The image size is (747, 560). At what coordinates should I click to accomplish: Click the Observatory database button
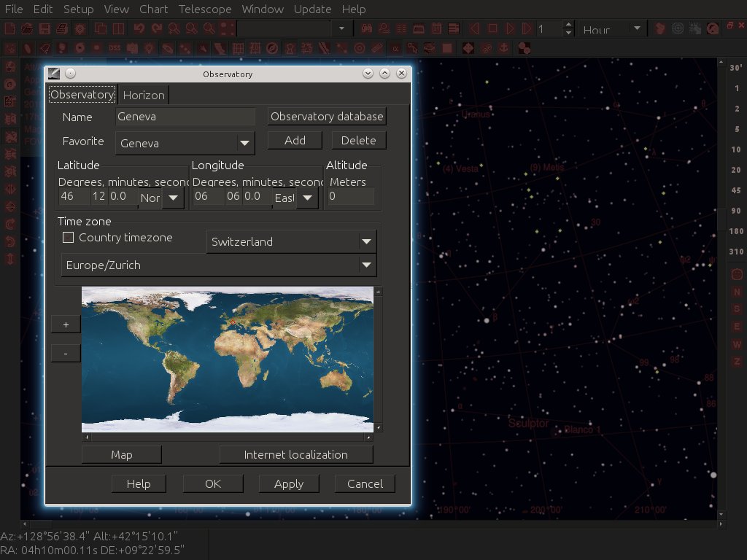pyautogui.click(x=327, y=116)
